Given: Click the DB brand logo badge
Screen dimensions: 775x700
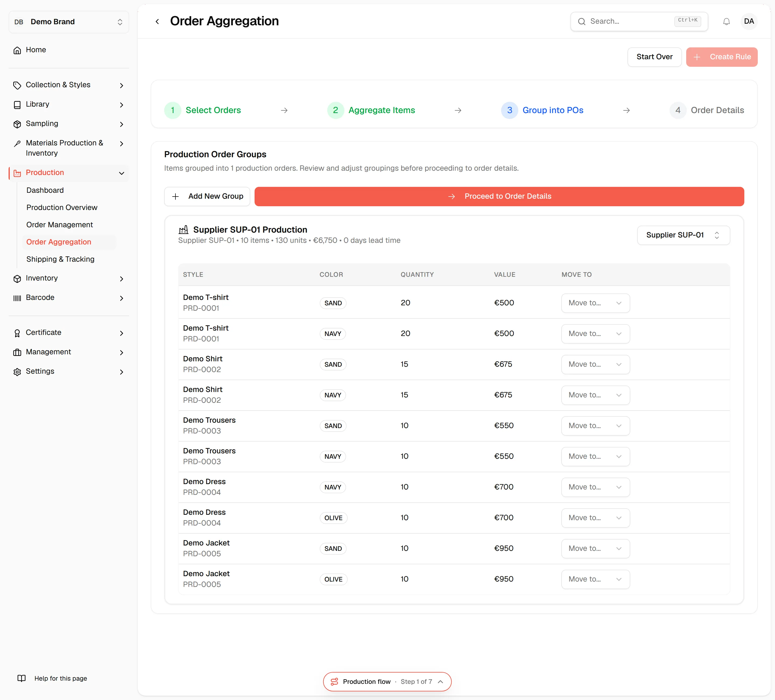Looking at the screenshot, I should 19,22.
